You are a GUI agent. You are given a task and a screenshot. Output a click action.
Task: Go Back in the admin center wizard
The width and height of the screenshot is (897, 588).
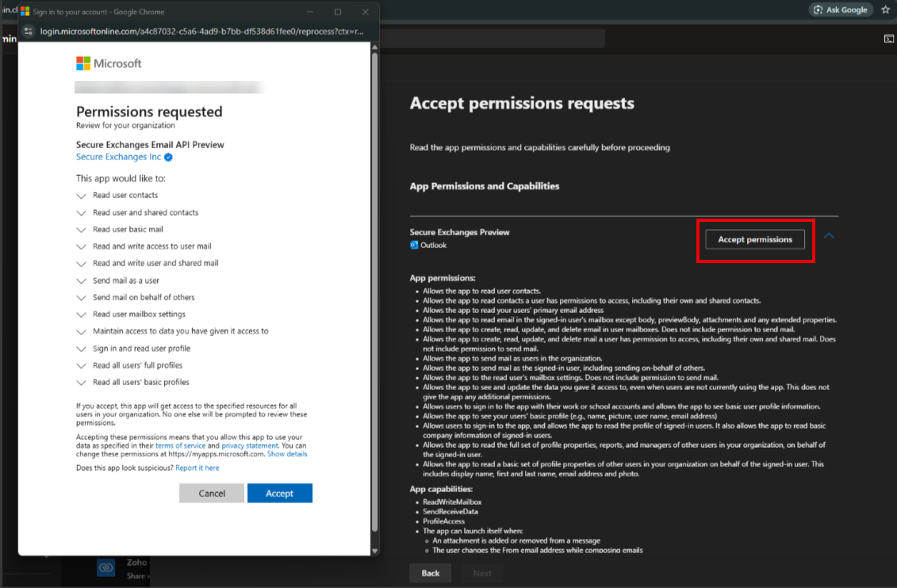tap(430, 573)
